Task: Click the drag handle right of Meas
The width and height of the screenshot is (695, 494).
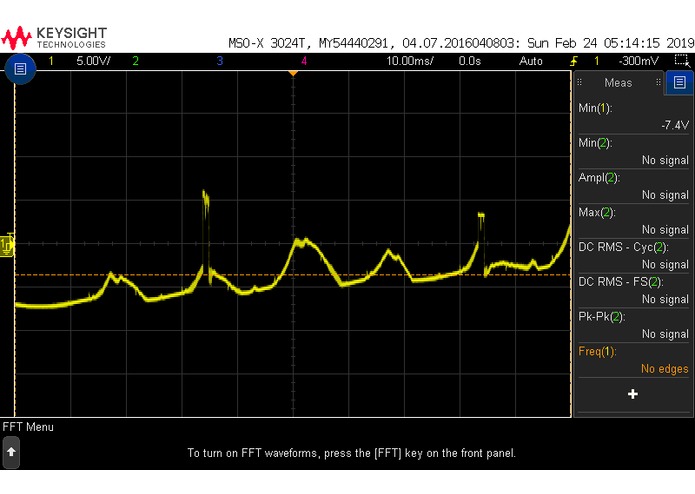Action: click(658, 82)
